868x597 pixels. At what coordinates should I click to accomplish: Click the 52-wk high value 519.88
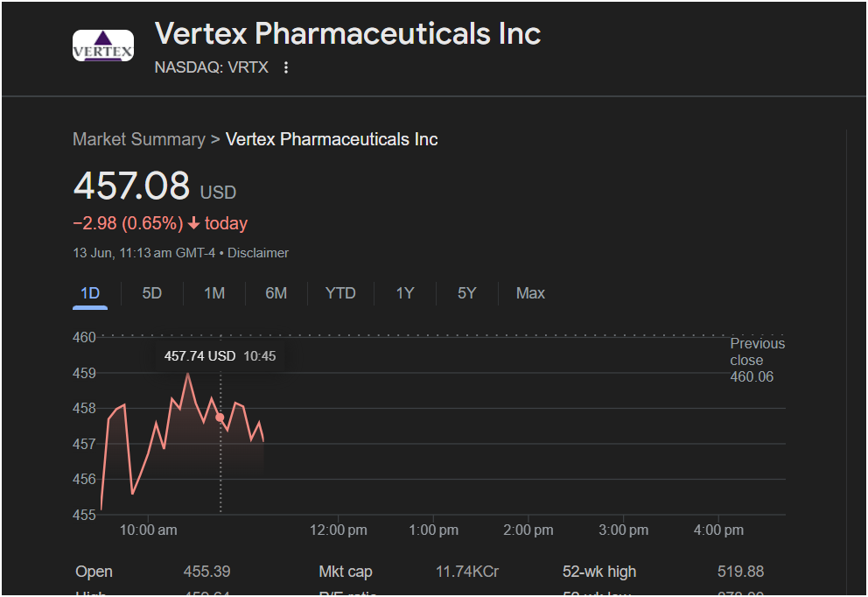pyautogui.click(x=740, y=572)
